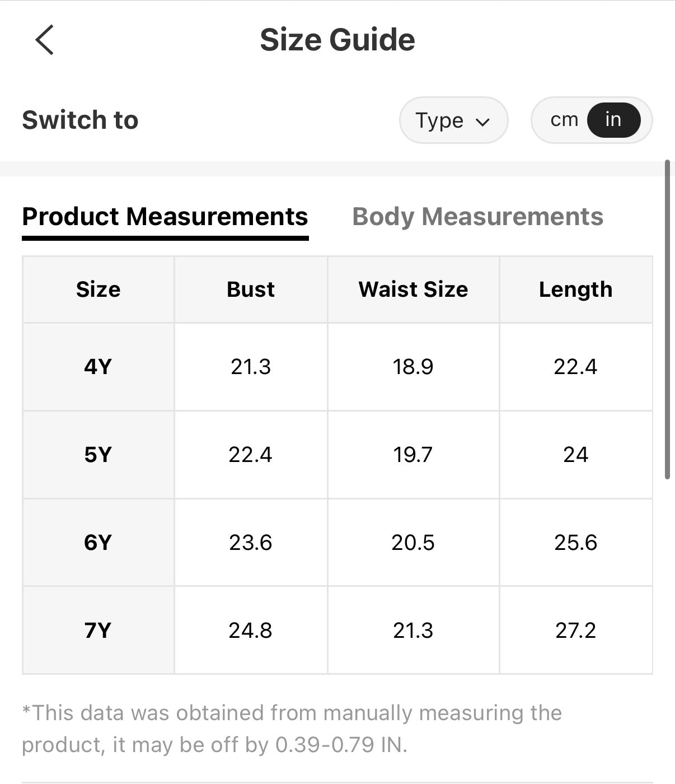
Task: Click the Size Guide title
Action: pyautogui.click(x=337, y=40)
